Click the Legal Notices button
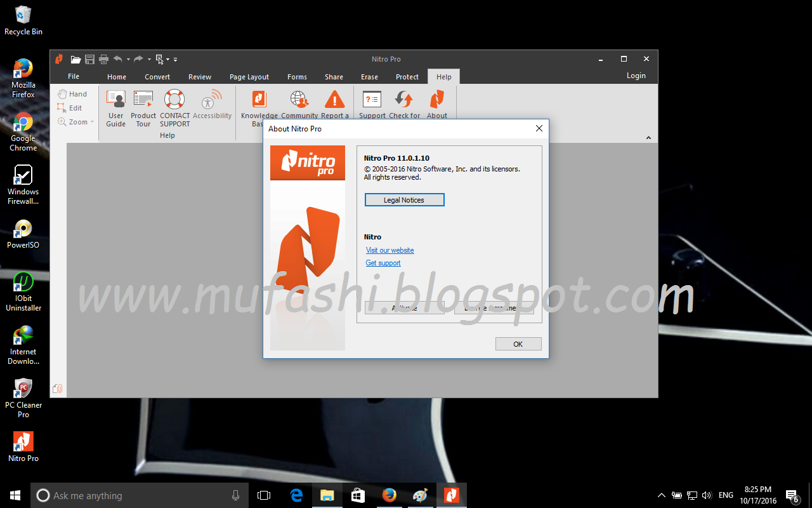Image resolution: width=812 pixels, height=508 pixels. 405,200
